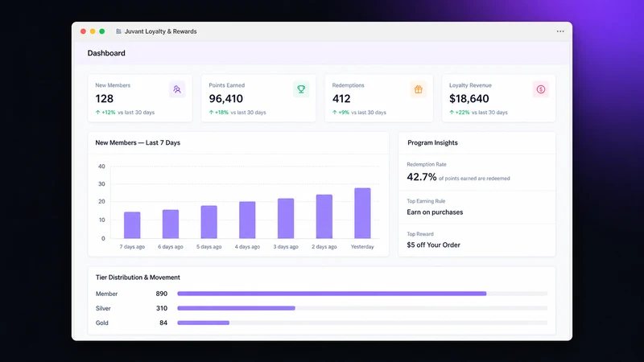644x362 pixels.
Task: Click the $5 off Your Order text
Action: [x=433, y=245]
